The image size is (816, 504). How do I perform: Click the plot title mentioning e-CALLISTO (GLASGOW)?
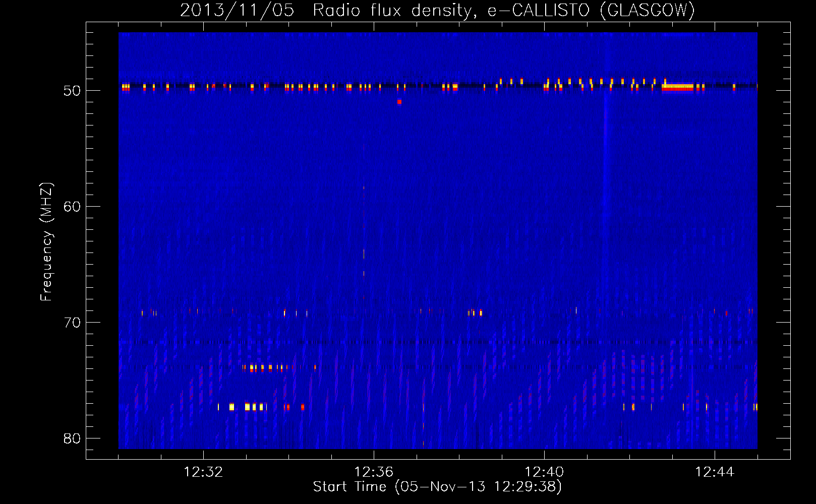click(437, 10)
